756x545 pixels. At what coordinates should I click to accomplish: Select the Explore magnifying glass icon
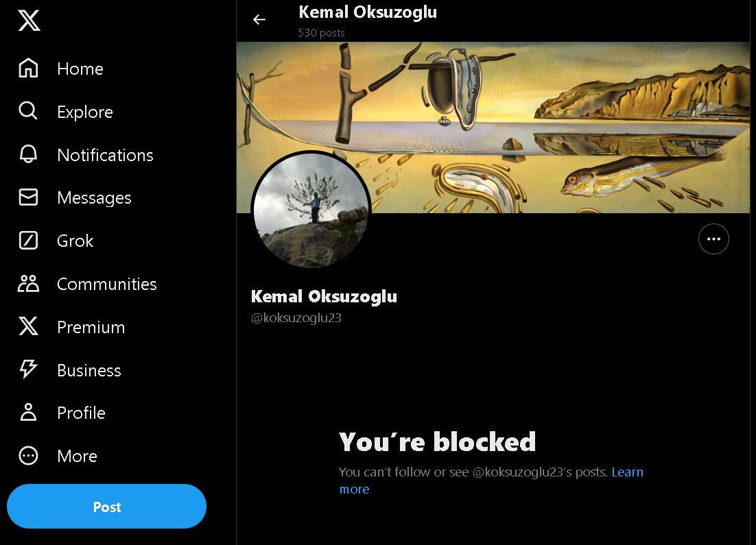click(x=28, y=111)
